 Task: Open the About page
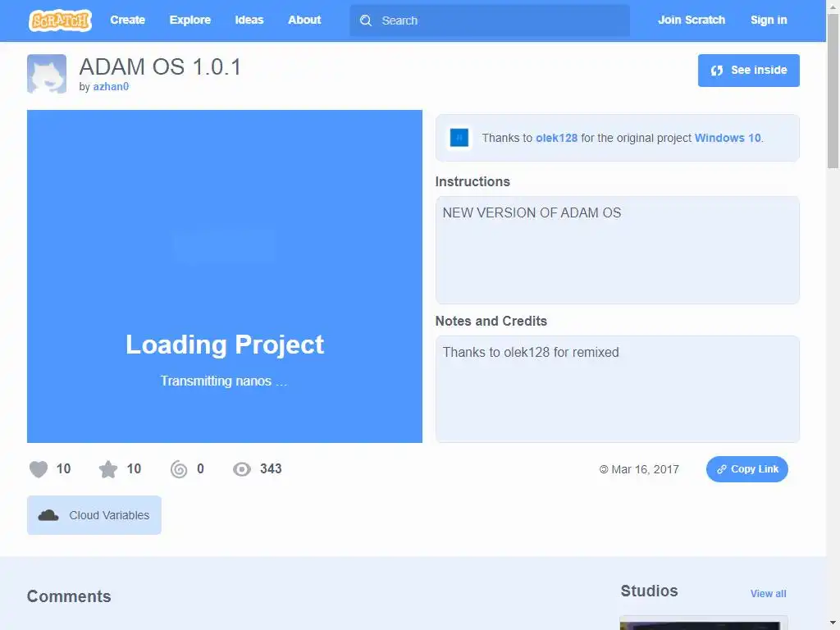(x=304, y=20)
